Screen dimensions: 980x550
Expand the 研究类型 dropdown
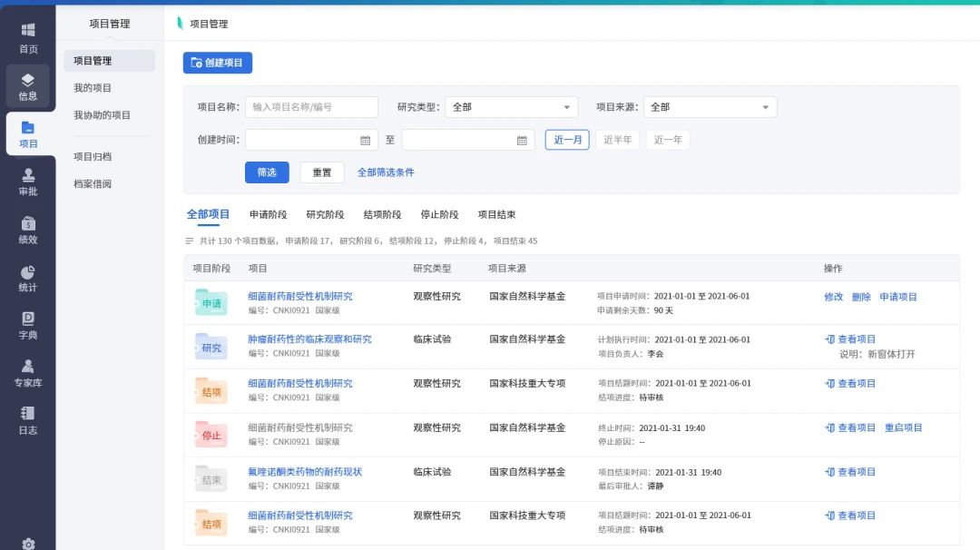tap(511, 107)
